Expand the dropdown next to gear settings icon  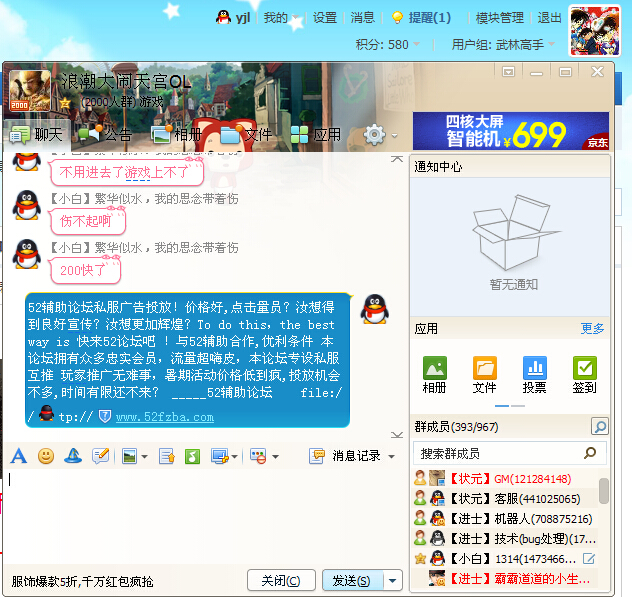click(395, 135)
